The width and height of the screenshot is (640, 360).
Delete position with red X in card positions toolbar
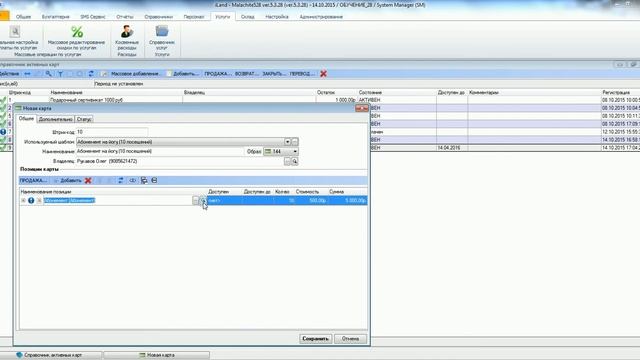point(88,180)
